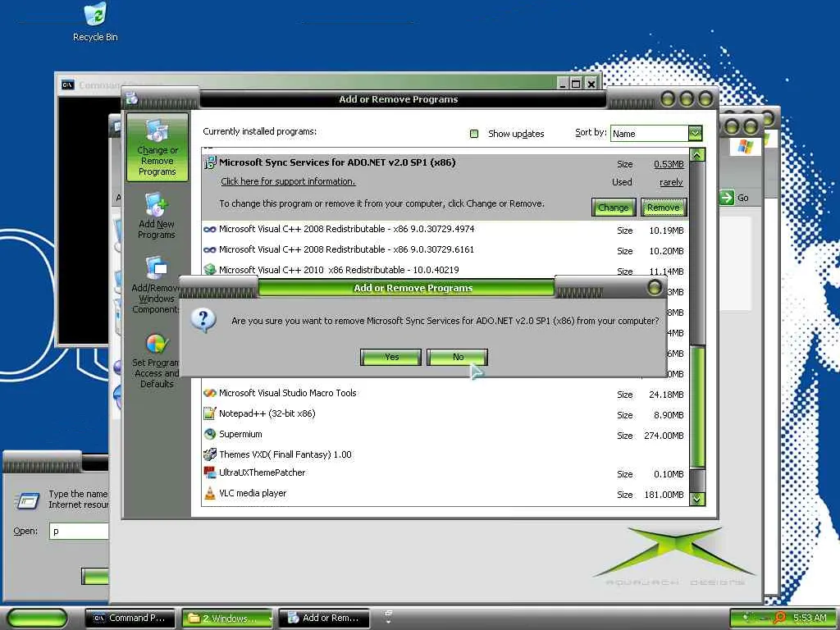Click the Themes VXD program icon
The image size is (840, 630).
click(x=210, y=454)
